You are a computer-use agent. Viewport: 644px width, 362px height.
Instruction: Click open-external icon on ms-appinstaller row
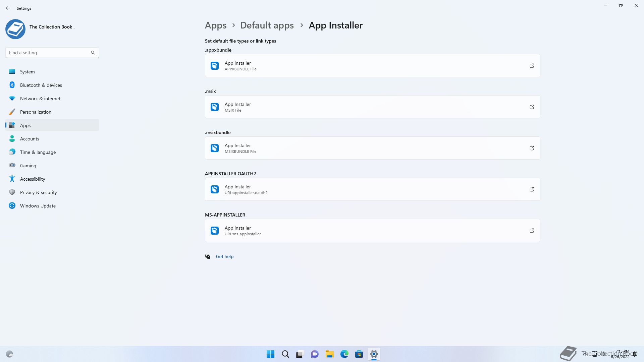(532, 231)
